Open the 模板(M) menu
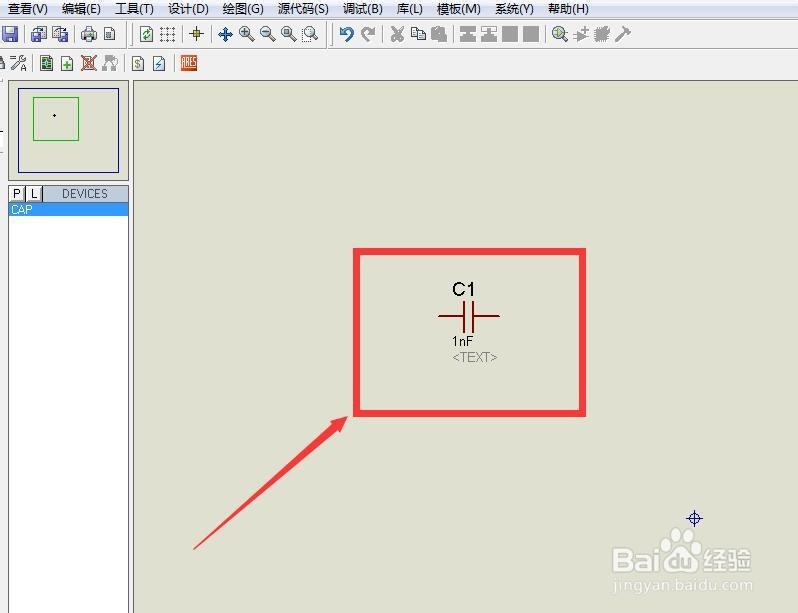Screen dimensions: 798x613 (x=459, y=9)
